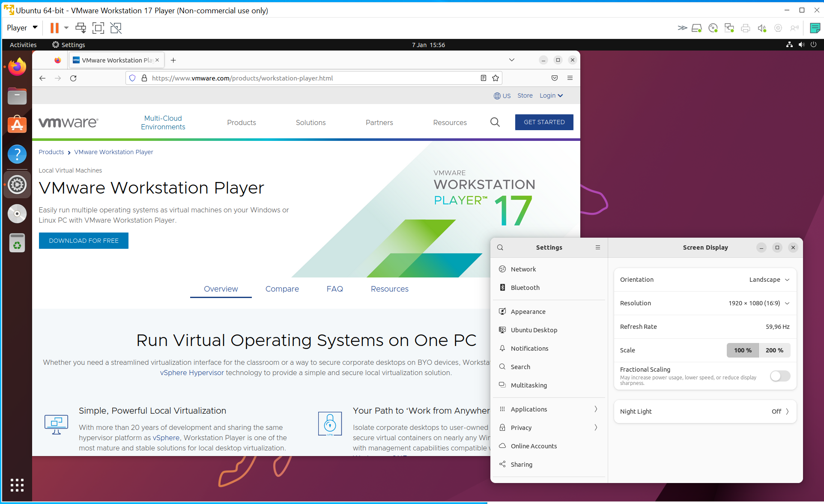Click the Firefox URL address field
The height and width of the screenshot is (504, 824).
313,78
